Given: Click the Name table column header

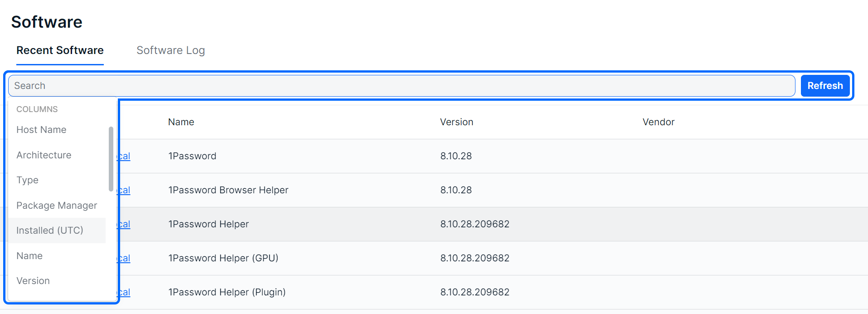Looking at the screenshot, I should click(x=181, y=122).
